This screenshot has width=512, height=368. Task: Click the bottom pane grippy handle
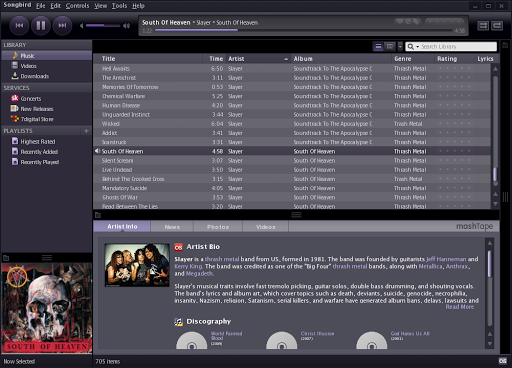pyautogui.click(x=296, y=215)
